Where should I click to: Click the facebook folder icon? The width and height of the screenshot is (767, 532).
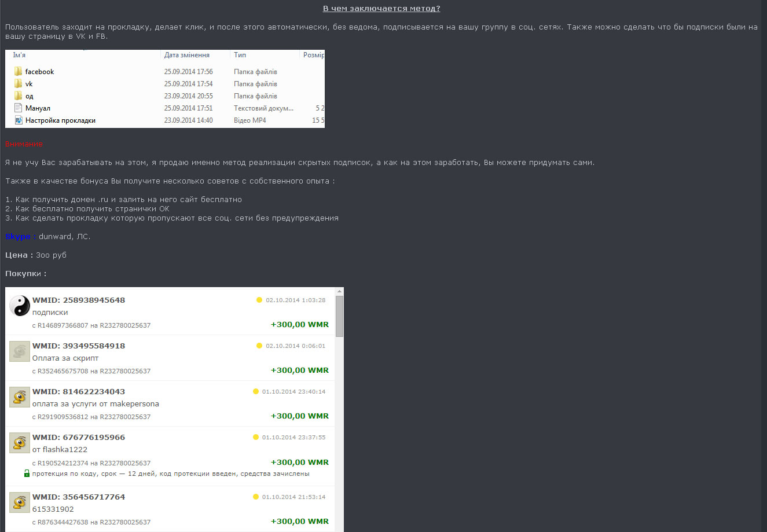click(19, 72)
